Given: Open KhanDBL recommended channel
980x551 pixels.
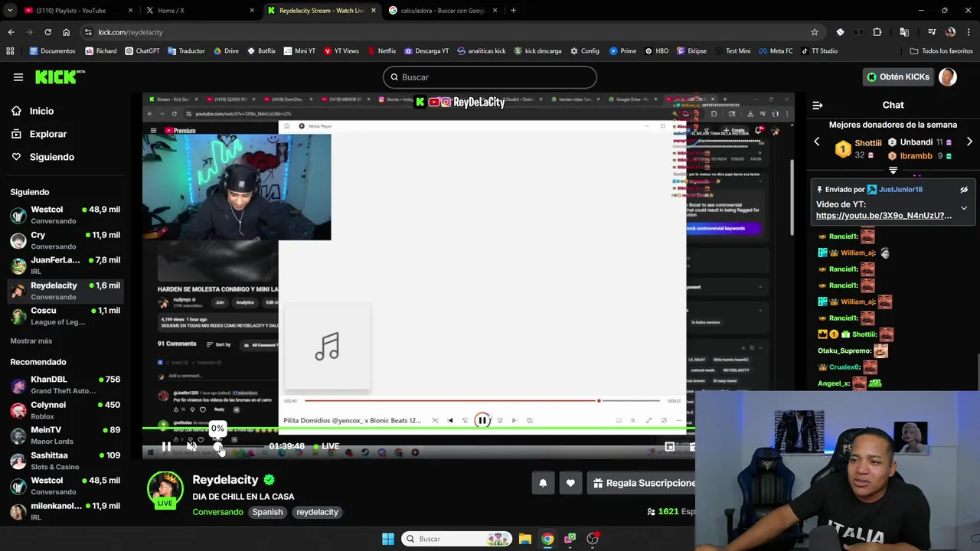Looking at the screenshot, I should 65,385.
